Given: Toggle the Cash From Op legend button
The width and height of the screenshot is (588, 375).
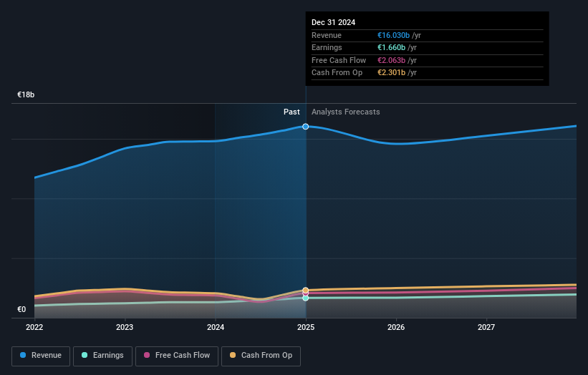Looking at the screenshot, I should (x=261, y=356).
